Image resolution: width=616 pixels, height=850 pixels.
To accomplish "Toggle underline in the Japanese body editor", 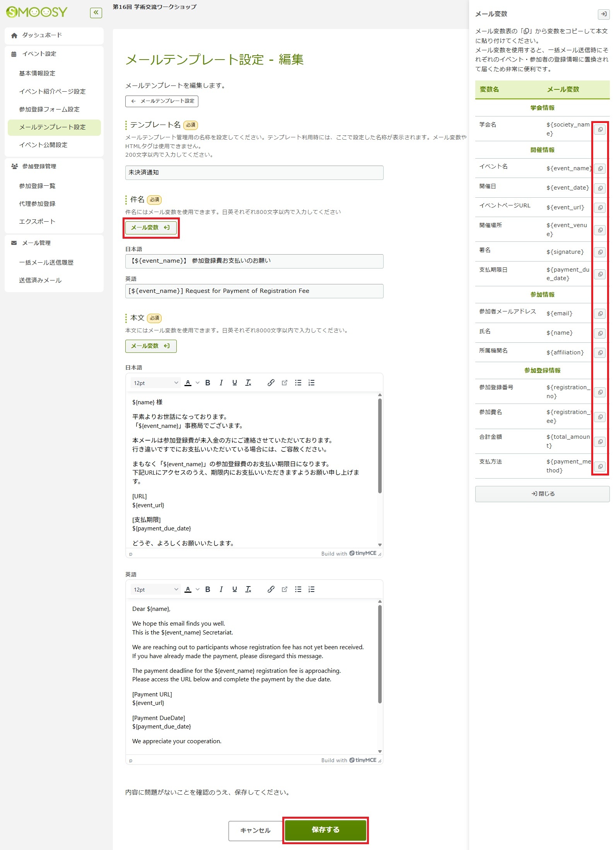I will pos(234,383).
